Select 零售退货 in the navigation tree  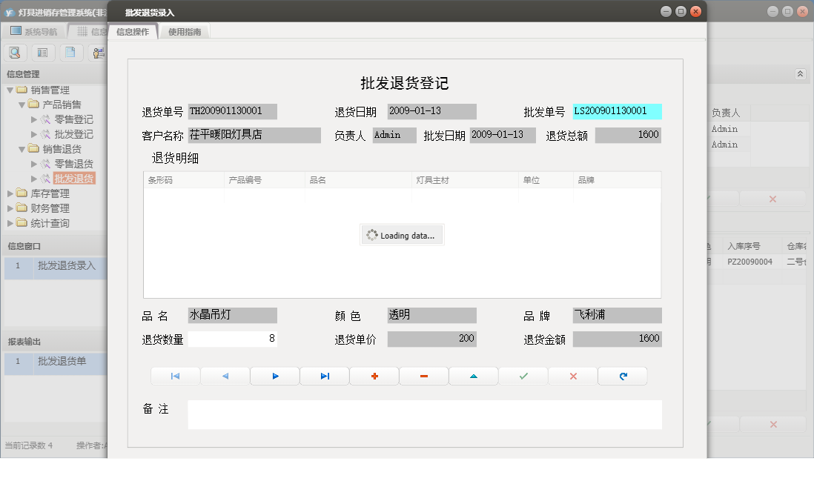coord(74,163)
